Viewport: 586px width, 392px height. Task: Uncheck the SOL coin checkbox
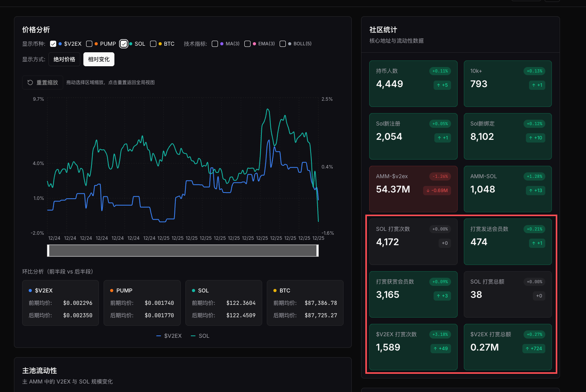point(124,43)
